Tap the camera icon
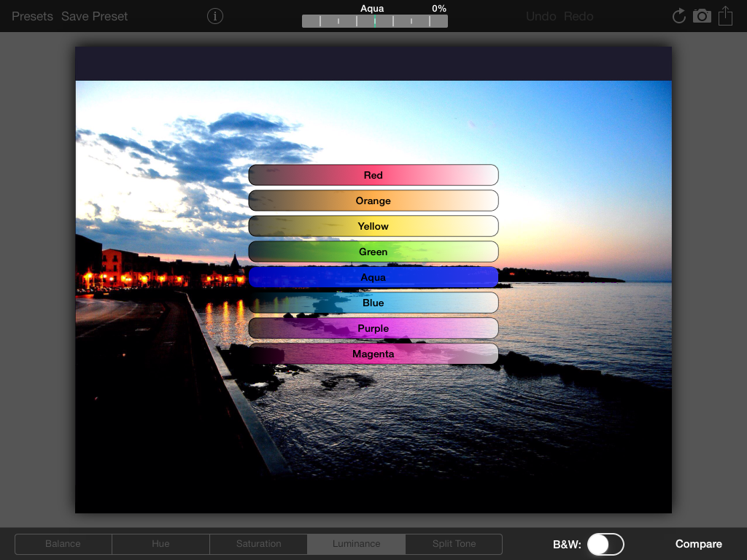Viewport: 747px width, 560px height. pos(702,16)
